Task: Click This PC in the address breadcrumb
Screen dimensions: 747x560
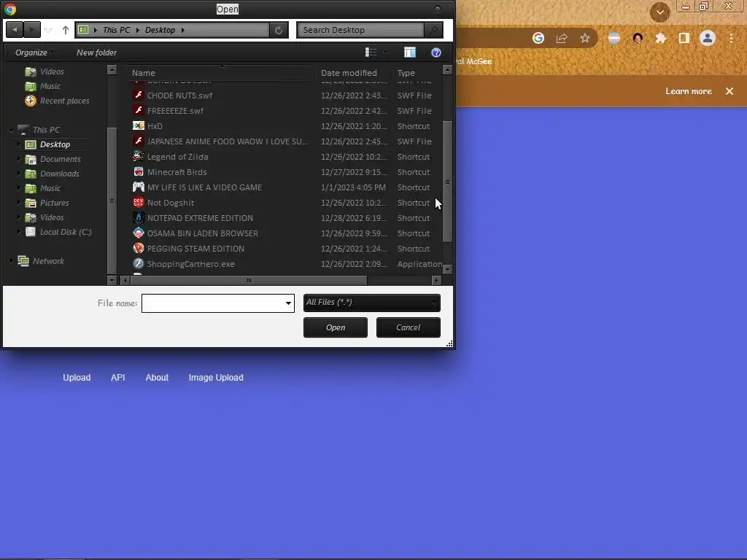Action: click(x=116, y=30)
